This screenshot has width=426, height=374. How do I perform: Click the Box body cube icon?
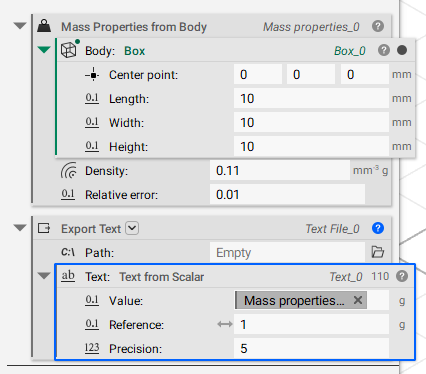[69, 50]
